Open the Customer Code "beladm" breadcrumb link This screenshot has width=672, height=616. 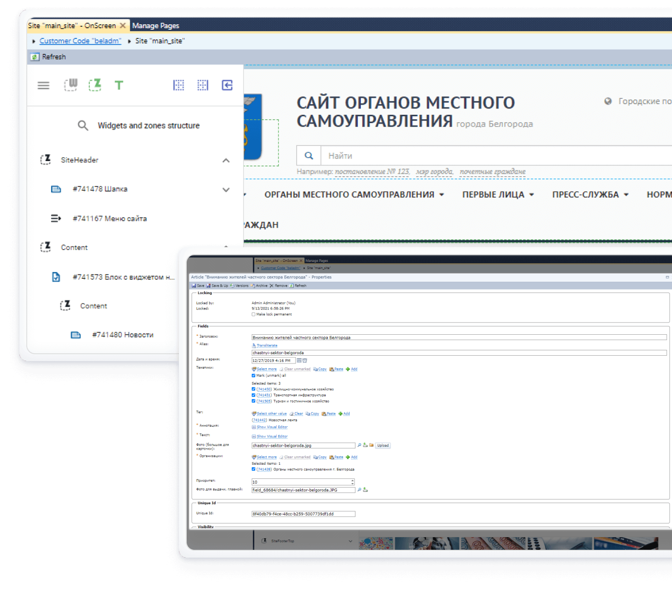(x=80, y=41)
